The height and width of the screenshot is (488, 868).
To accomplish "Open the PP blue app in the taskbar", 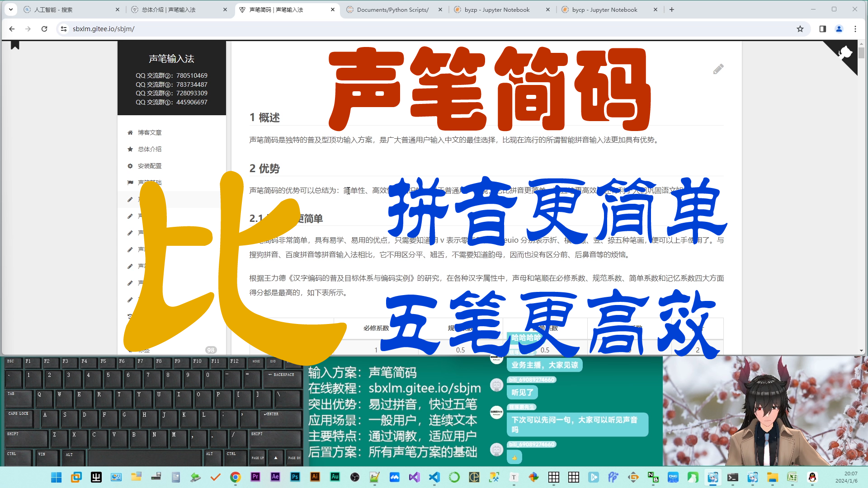I will coord(613,477).
